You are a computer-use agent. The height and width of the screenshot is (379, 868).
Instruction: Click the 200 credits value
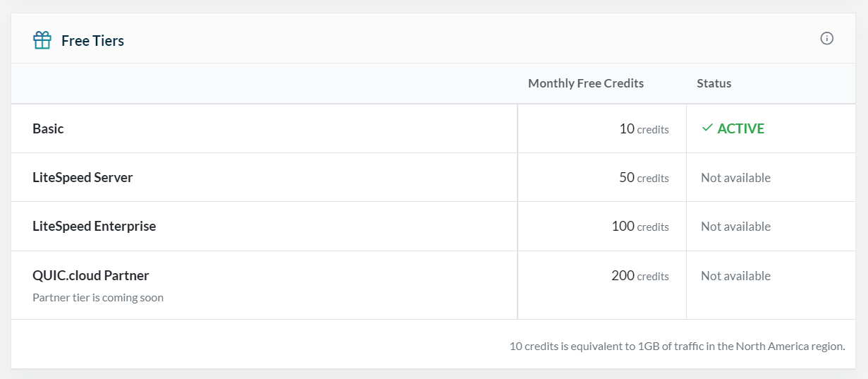click(640, 276)
